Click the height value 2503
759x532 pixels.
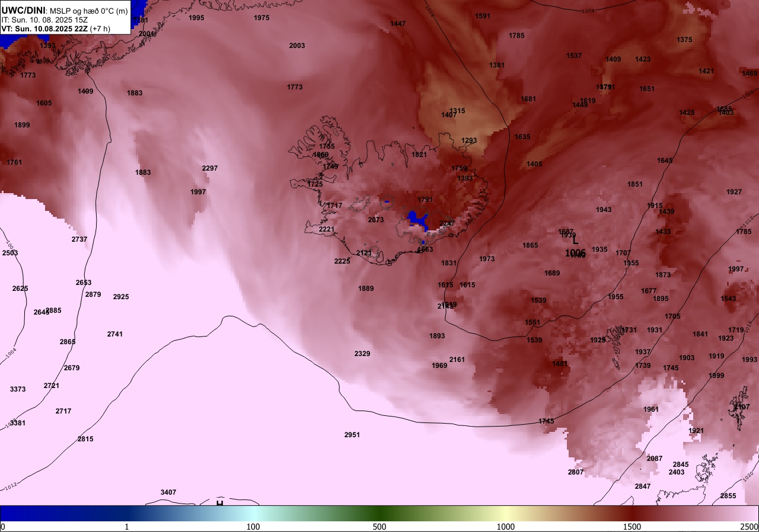tap(10, 253)
